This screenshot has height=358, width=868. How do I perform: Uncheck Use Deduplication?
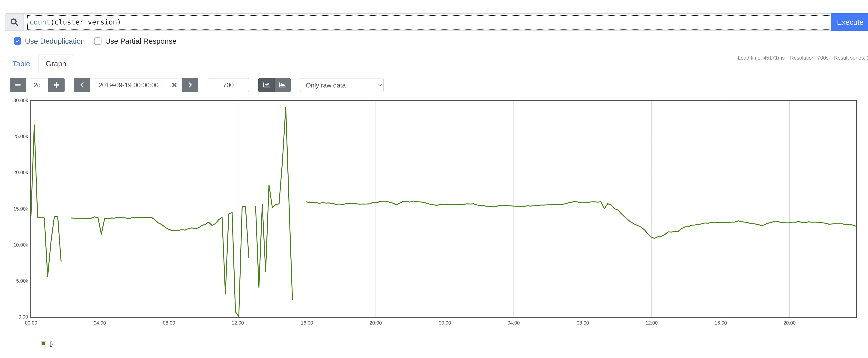pyautogui.click(x=17, y=41)
